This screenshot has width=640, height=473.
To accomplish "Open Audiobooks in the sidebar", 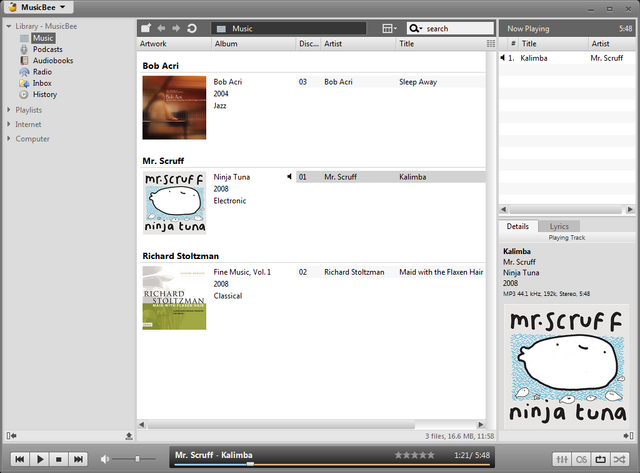I will (x=53, y=60).
